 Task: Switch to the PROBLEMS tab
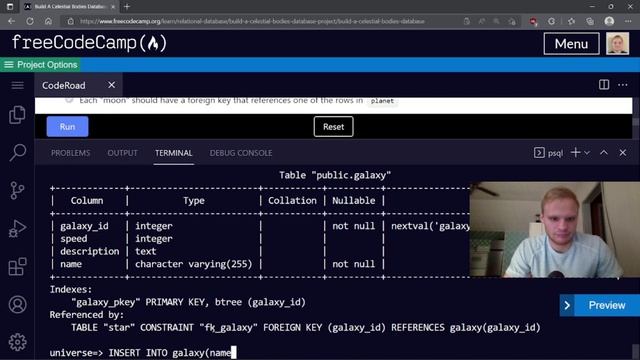(70, 153)
